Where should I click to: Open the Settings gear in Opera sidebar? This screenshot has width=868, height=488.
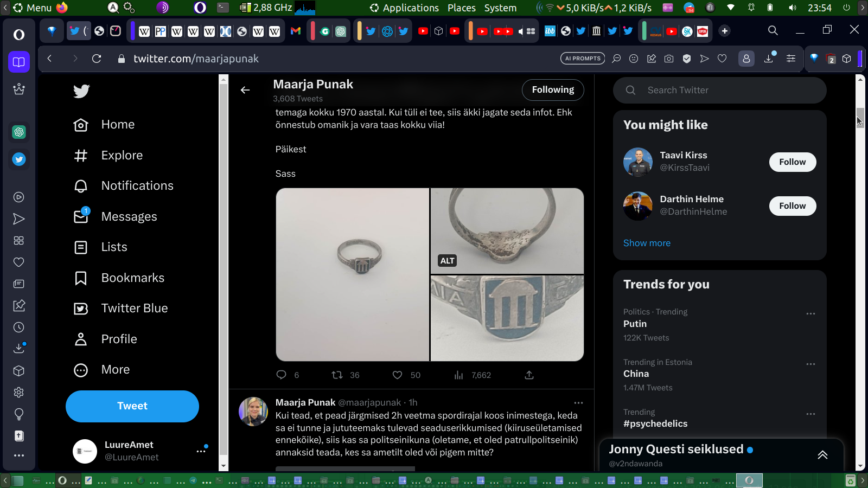19,393
